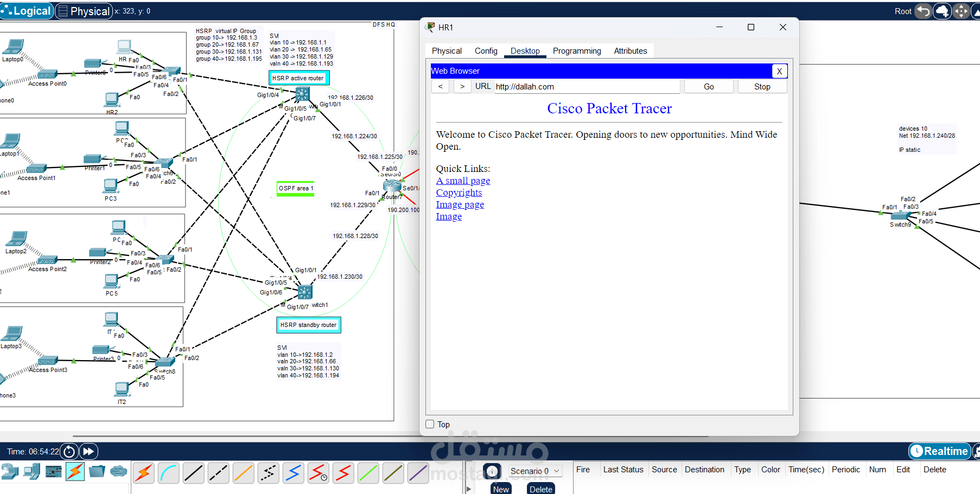Switch to Logical workspace view

[x=26, y=11]
